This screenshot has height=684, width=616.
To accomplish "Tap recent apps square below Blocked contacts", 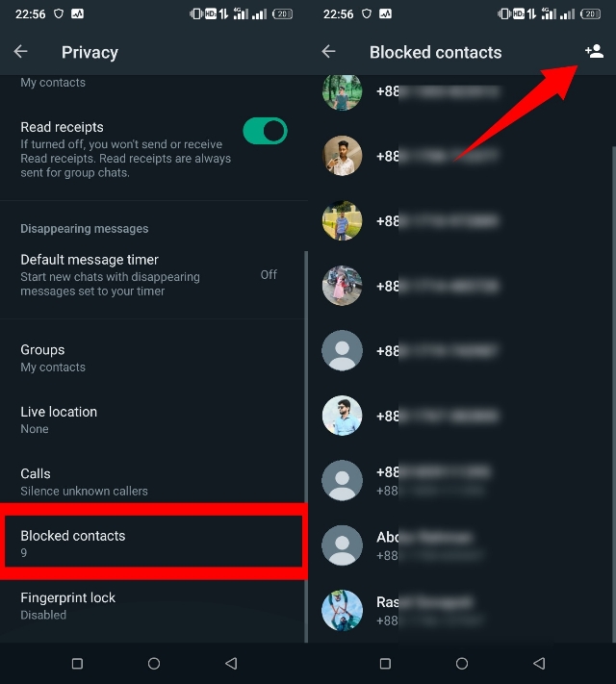I will click(x=385, y=664).
